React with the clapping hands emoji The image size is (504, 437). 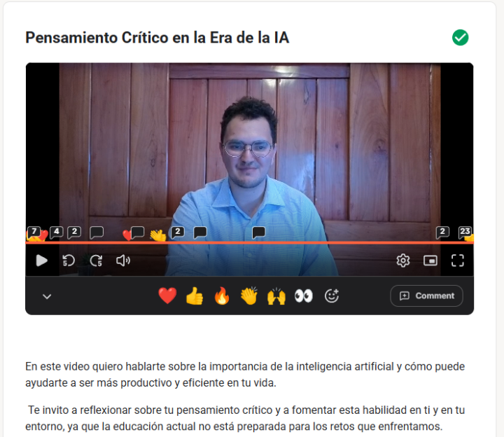coord(249,296)
